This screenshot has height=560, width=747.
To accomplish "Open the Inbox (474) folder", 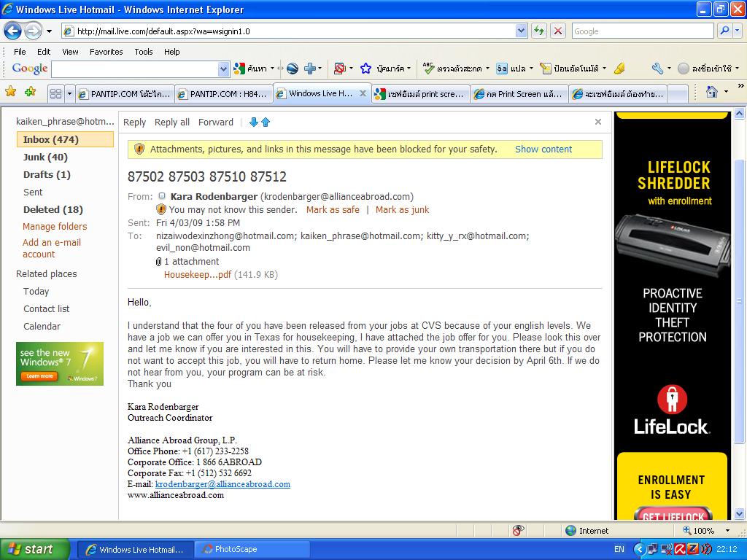I will coord(65,139).
